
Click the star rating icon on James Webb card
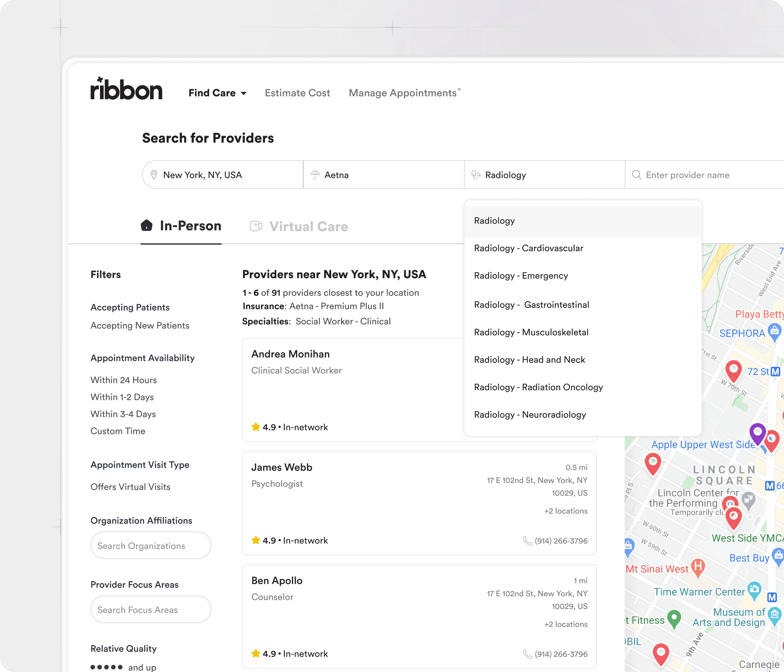click(x=256, y=540)
